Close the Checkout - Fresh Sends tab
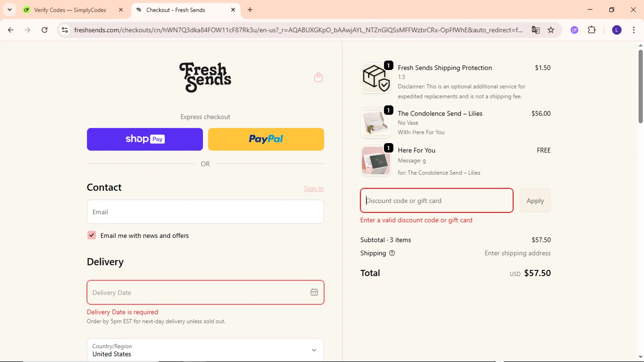The image size is (644, 362). (233, 10)
